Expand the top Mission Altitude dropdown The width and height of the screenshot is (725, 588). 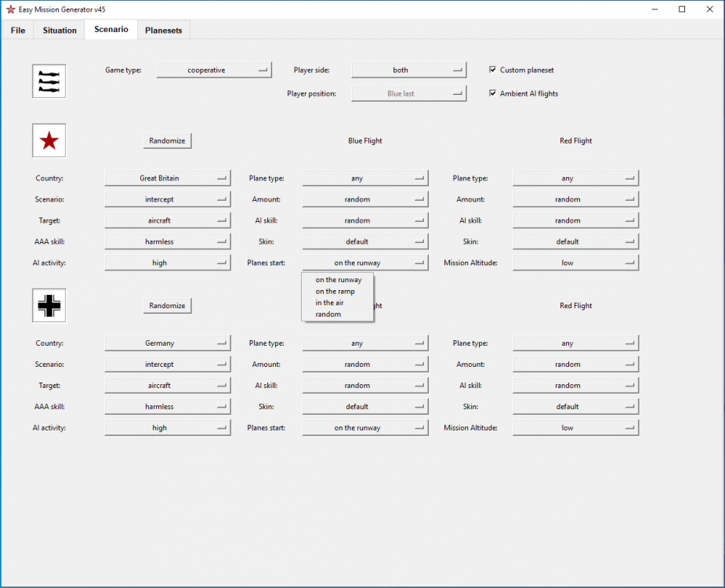[575, 263]
